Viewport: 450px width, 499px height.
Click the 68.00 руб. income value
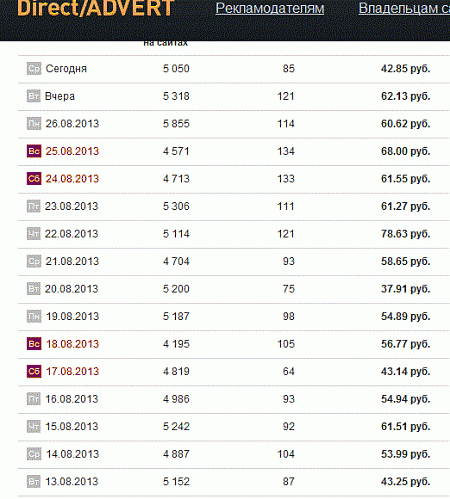pyautogui.click(x=406, y=151)
